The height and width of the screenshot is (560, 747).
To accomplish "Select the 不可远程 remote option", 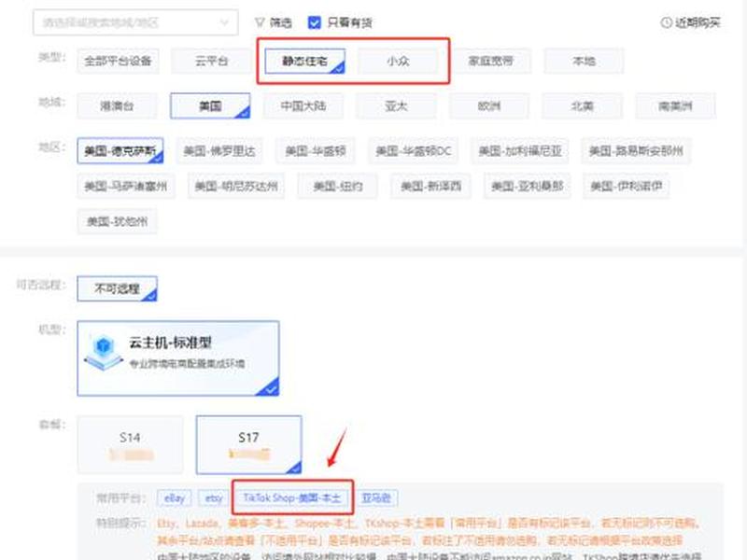I will click(x=118, y=288).
